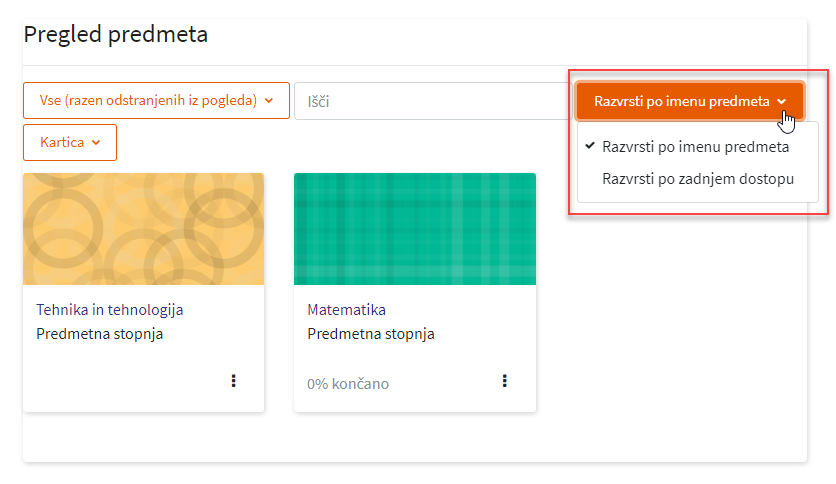Click Predmetna stopnja under Tehnika in tehnologija
Image resolution: width=836 pixels, height=484 pixels.
(100, 334)
